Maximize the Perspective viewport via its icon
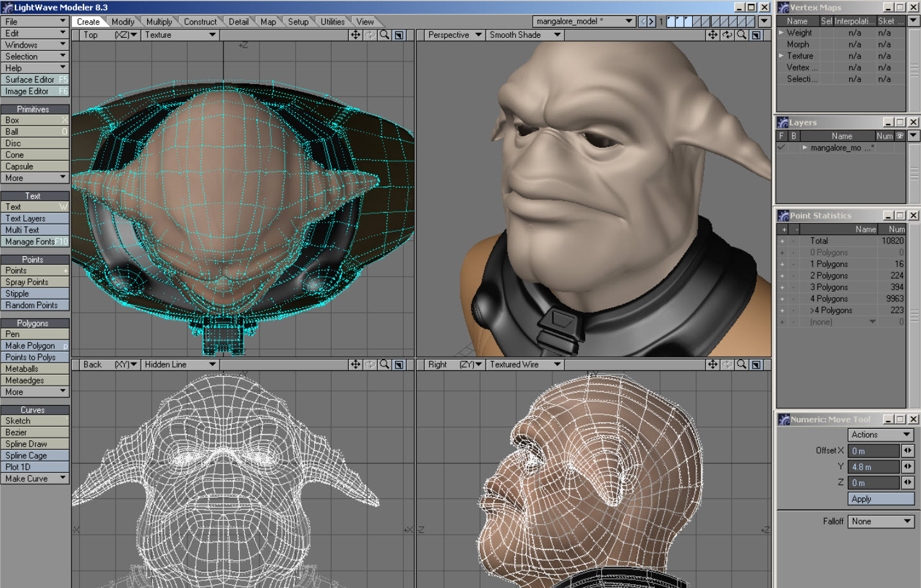This screenshot has width=921, height=588. [x=757, y=35]
